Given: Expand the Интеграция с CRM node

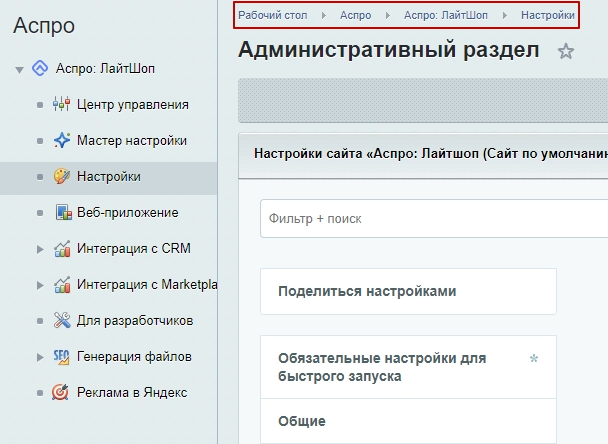Looking at the screenshot, I should (40, 249).
